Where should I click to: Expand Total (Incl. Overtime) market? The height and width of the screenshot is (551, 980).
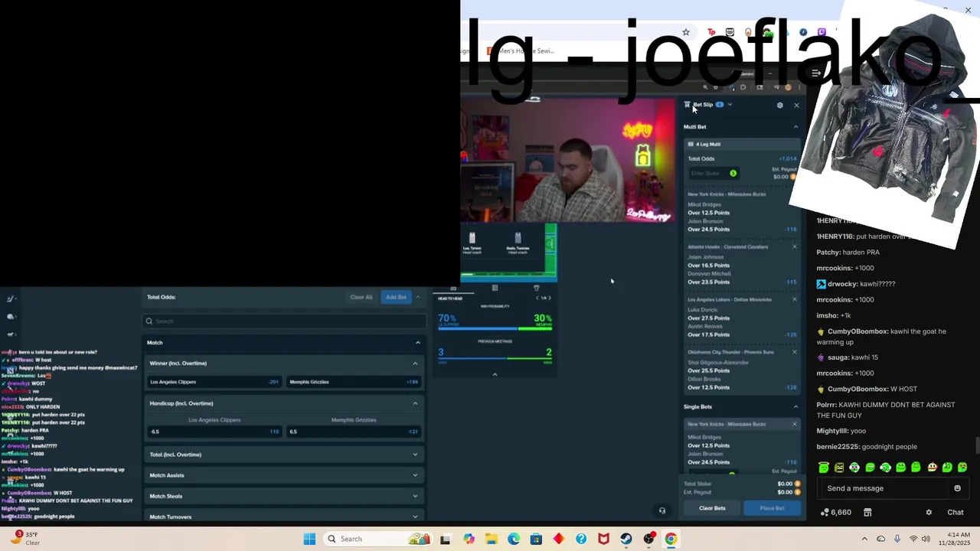point(416,455)
